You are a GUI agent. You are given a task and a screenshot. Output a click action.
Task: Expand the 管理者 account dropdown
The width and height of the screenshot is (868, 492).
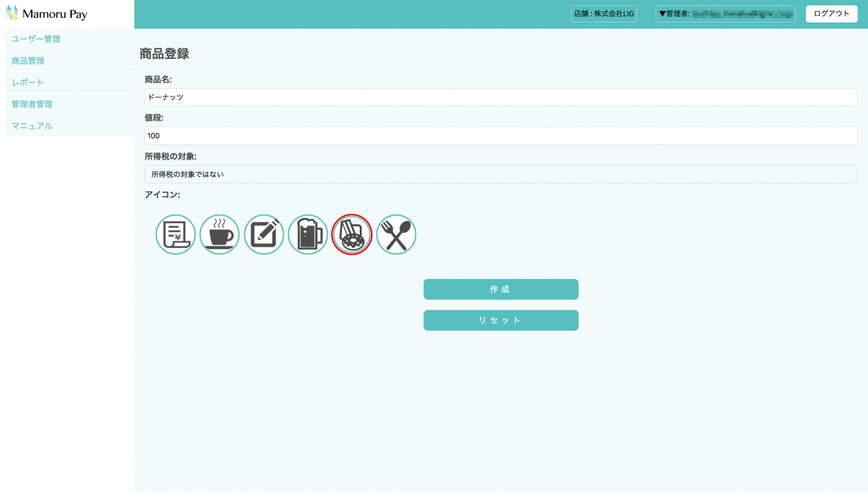pyautogui.click(x=726, y=14)
